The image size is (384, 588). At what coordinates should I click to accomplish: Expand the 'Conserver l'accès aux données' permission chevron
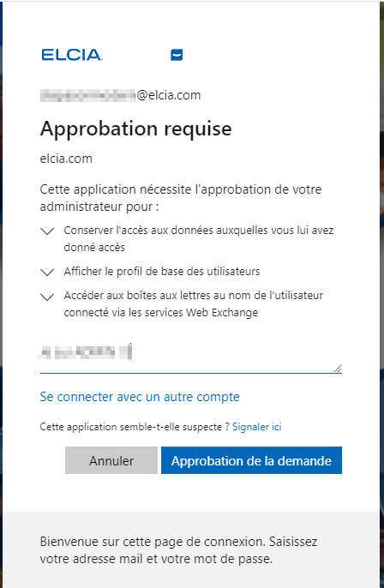pos(47,231)
